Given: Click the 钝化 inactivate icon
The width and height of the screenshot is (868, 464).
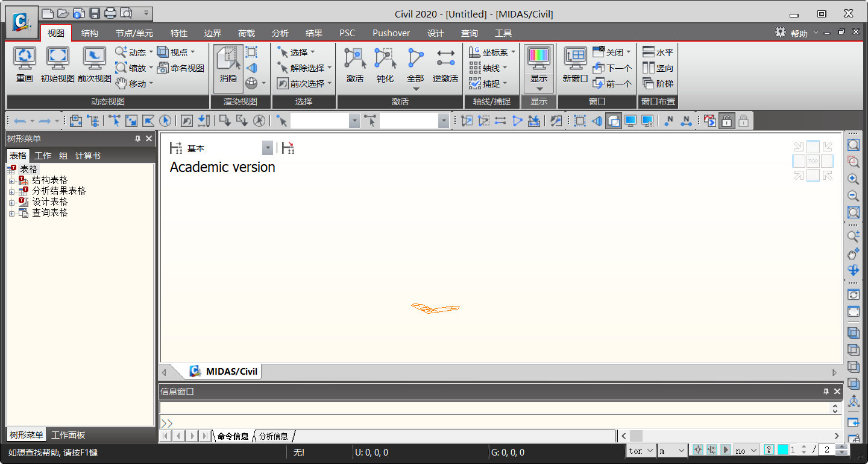Looking at the screenshot, I should click(x=385, y=65).
